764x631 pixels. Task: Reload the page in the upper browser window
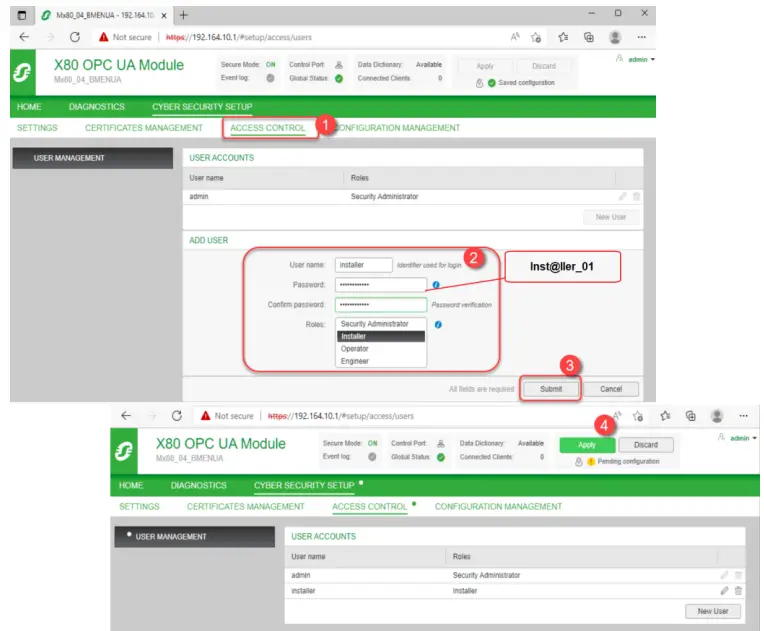pos(75,37)
